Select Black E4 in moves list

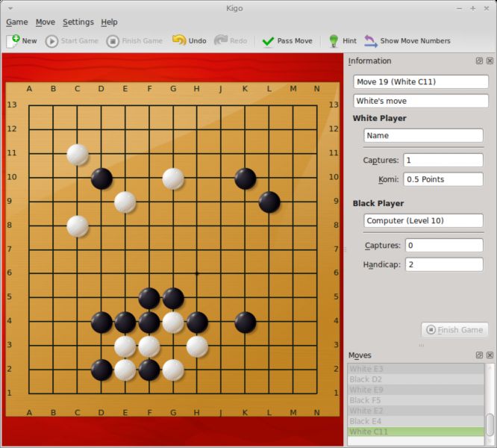tap(416, 421)
